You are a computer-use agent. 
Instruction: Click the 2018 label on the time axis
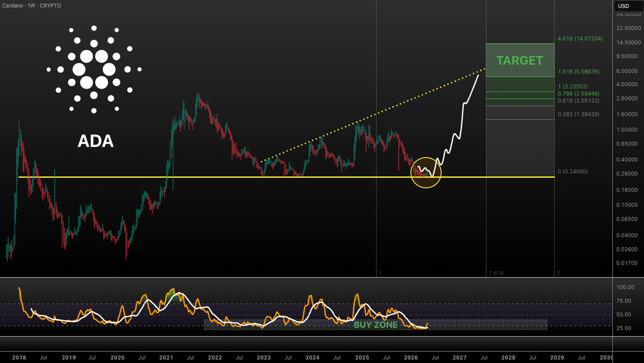pos(19,357)
